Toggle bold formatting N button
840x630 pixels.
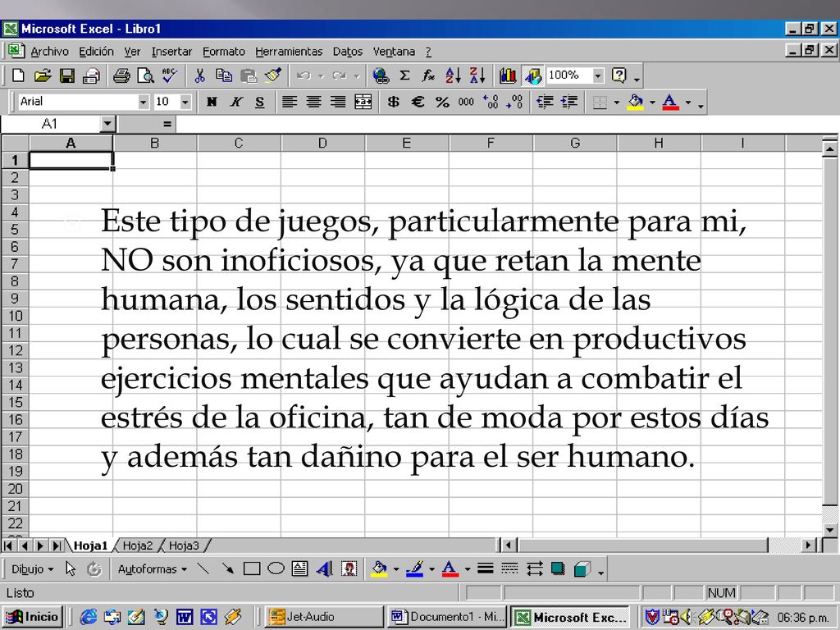212,102
